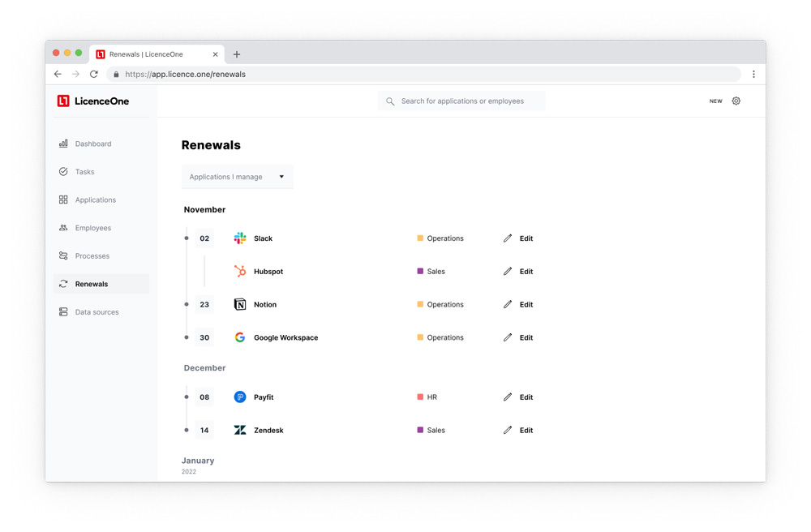Click the Payfit app icon
Image resolution: width=811 pixels, height=532 pixels.
(240, 397)
